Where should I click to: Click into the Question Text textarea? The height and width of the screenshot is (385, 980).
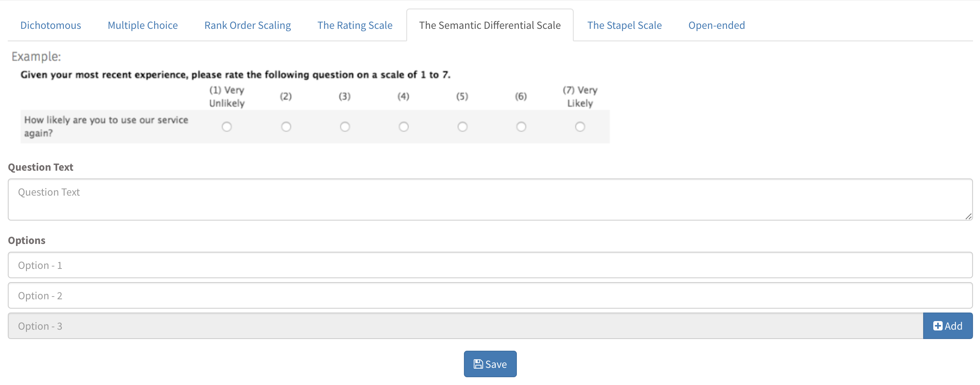coord(490,200)
